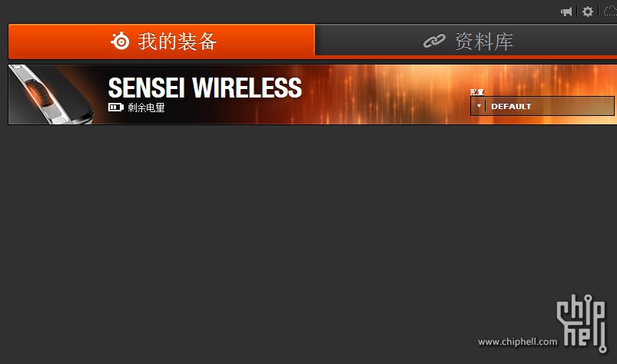Open settings via the gear icon
The height and width of the screenshot is (364, 617).
click(x=588, y=12)
